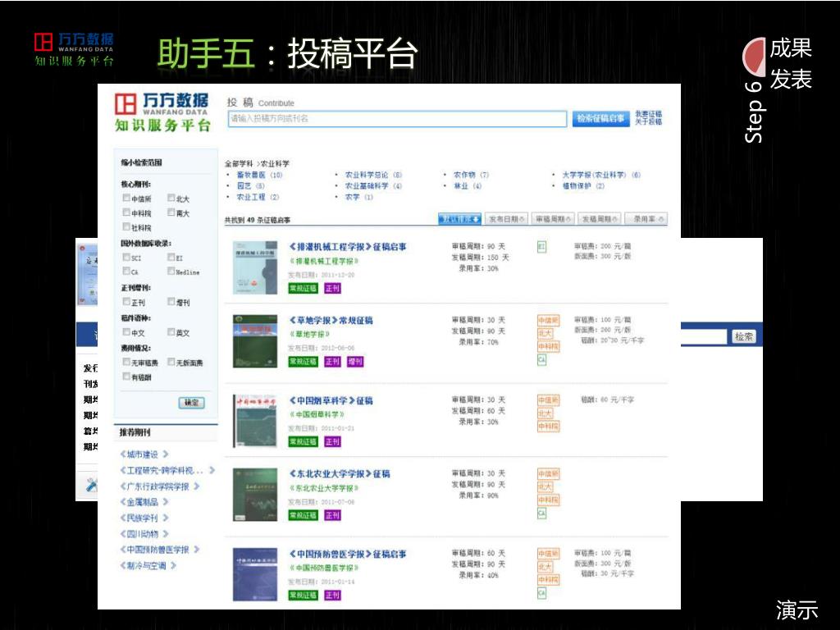Click the EI index badge in the 排灌机械工程学报 row
The width and height of the screenshot is (840, 630).
[x=541, y=247]
